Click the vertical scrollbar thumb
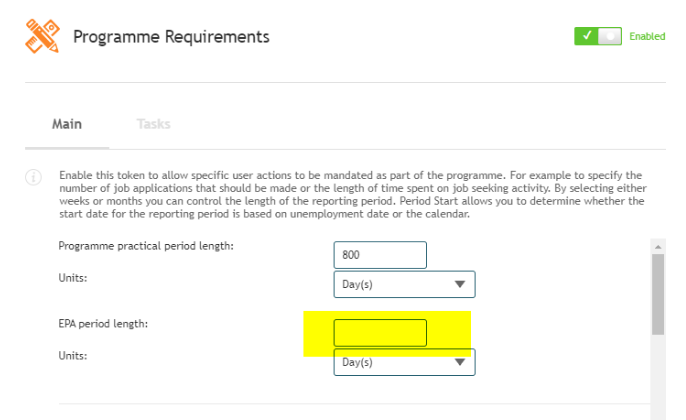 click(x=658, y=294)
